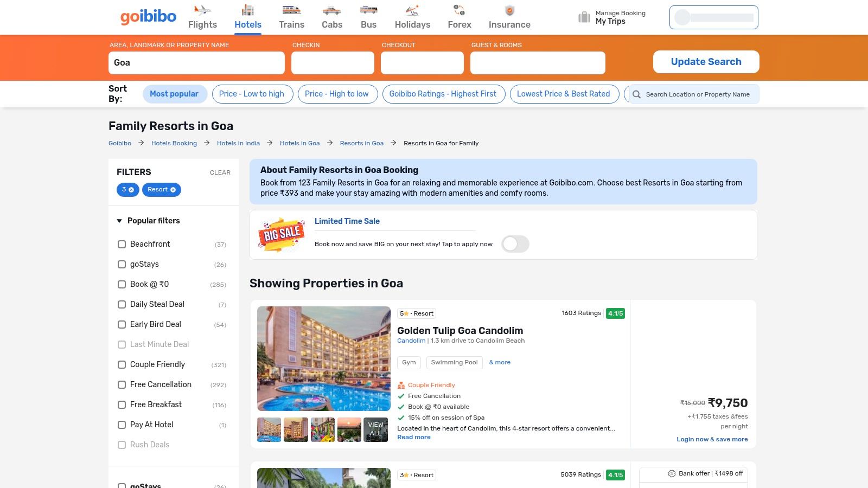This screenshot has width=868, height=488.
Task: Sort by Price - Low to high
Action: point(252,94)
